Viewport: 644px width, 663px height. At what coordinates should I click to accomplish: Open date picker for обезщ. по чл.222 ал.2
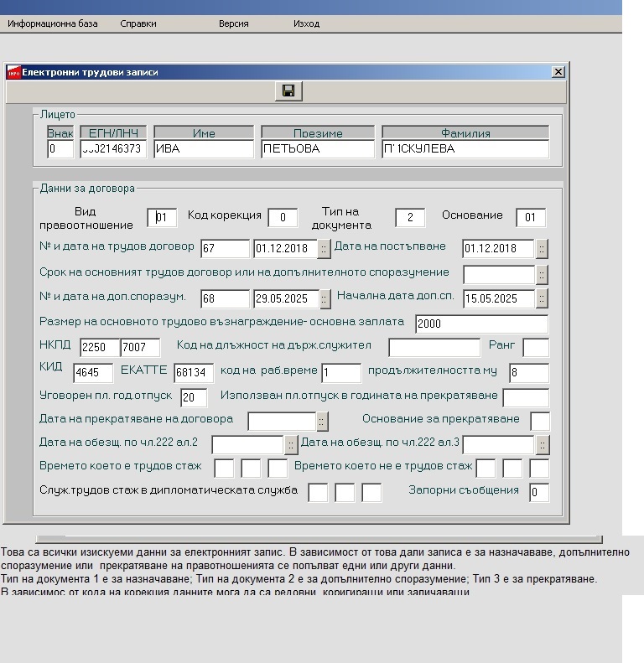click(x=291, y=445)
